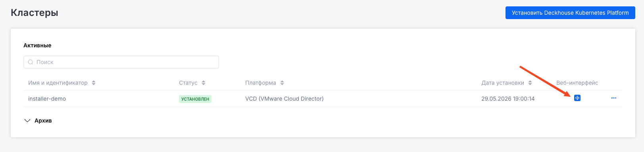Image resolution: width=644 pixels, height=152 pixels.
Task: Open the installer-demo cluster name
Action: pyautogui.click(x=47, y=99)
